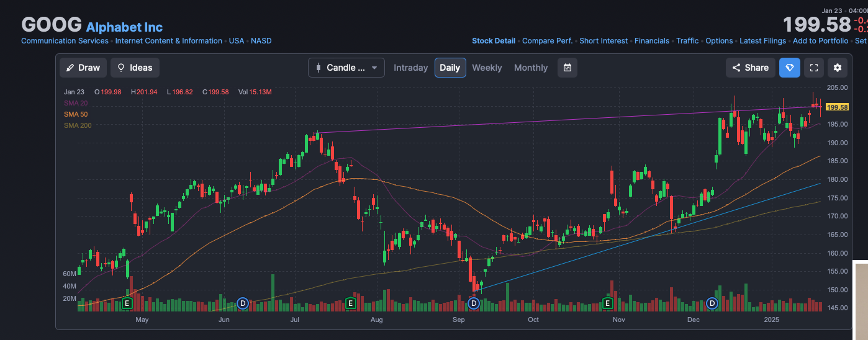Open Internet Content & Information industry link
Viewport: 868px width, 340px height.
169,41
